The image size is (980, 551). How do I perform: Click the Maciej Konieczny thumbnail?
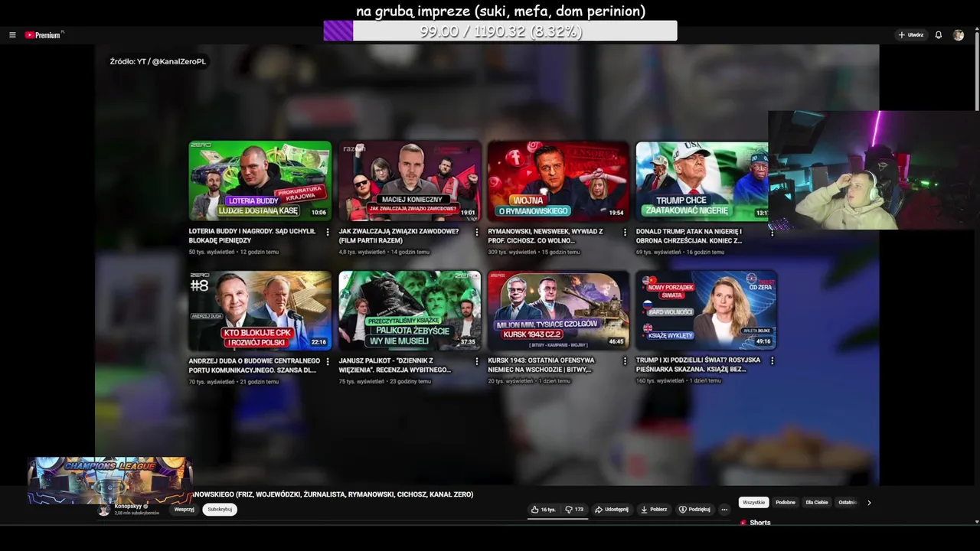(x=410, y=181)
